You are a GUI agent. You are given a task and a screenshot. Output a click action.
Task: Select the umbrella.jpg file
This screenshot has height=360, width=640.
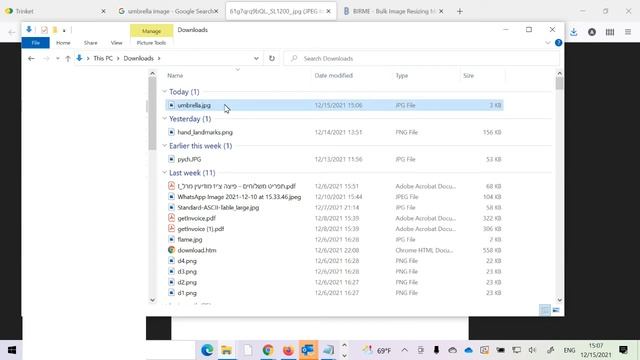pos(334,105)
